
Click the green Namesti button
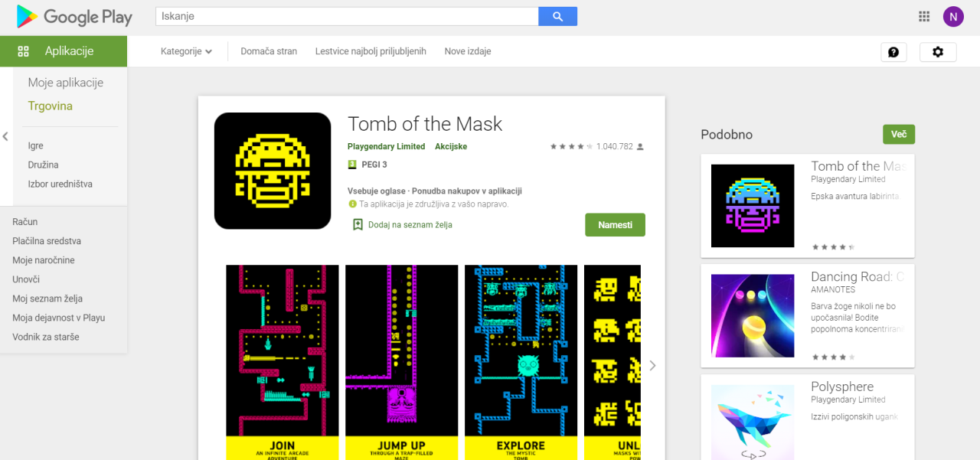pyautogui.click(x=615, y=225)
